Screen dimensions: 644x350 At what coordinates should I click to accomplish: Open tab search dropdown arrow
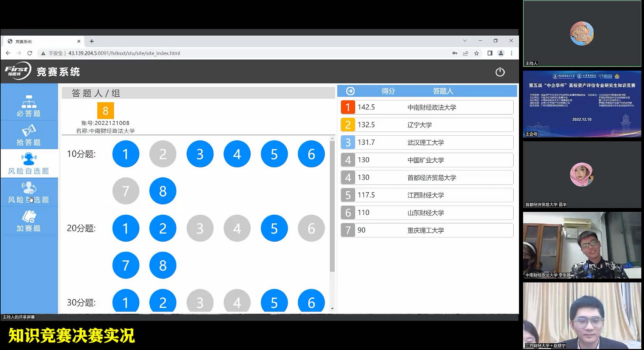[465, 41]
